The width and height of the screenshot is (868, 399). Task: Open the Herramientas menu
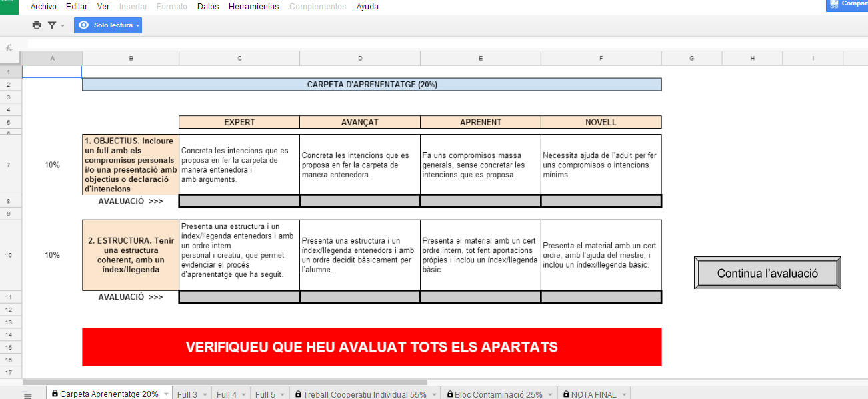tap(253, 7)
